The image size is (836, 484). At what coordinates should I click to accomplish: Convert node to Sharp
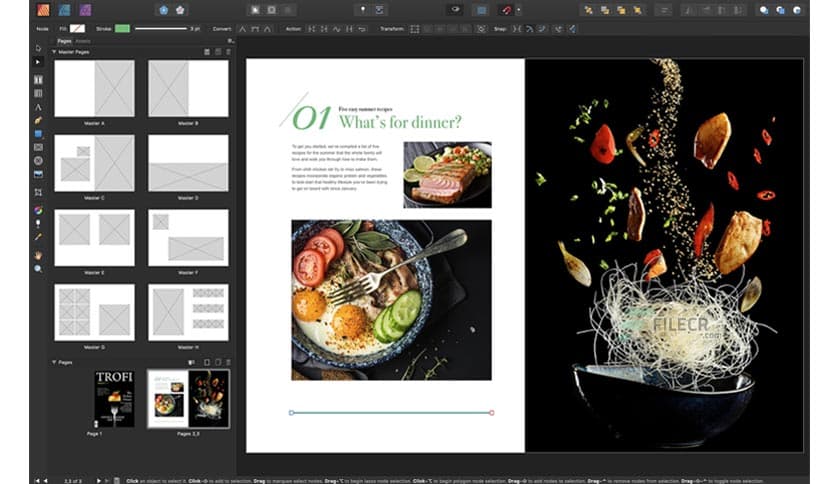click(x=243, y=29)
